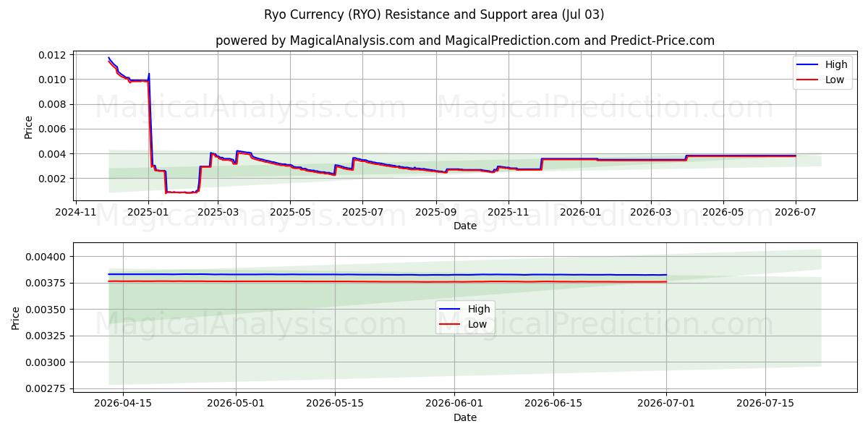868x434 pixels.
Task: Click the top chart date tick '2025-01'
Action: click(148, 213)
